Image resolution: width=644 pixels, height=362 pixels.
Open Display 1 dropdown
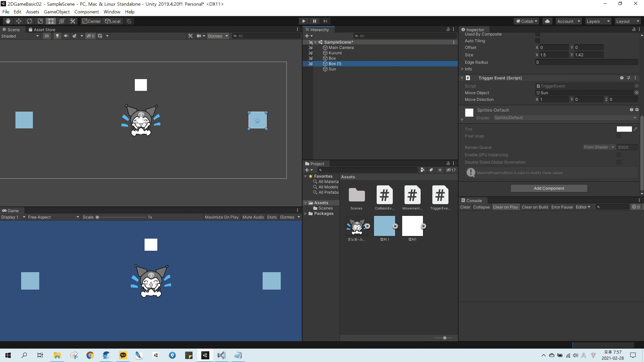click(13, 217)
